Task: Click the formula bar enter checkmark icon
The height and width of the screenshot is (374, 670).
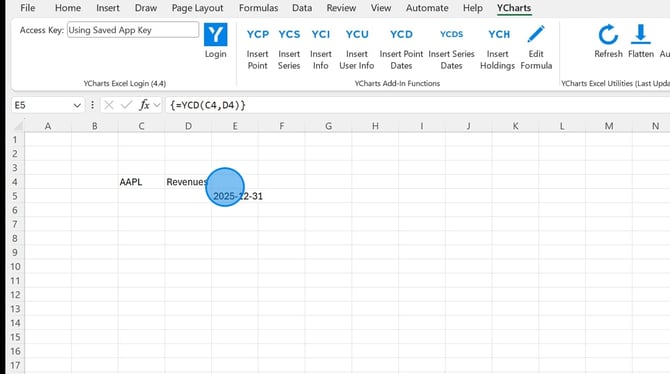Action: (126, 105)
